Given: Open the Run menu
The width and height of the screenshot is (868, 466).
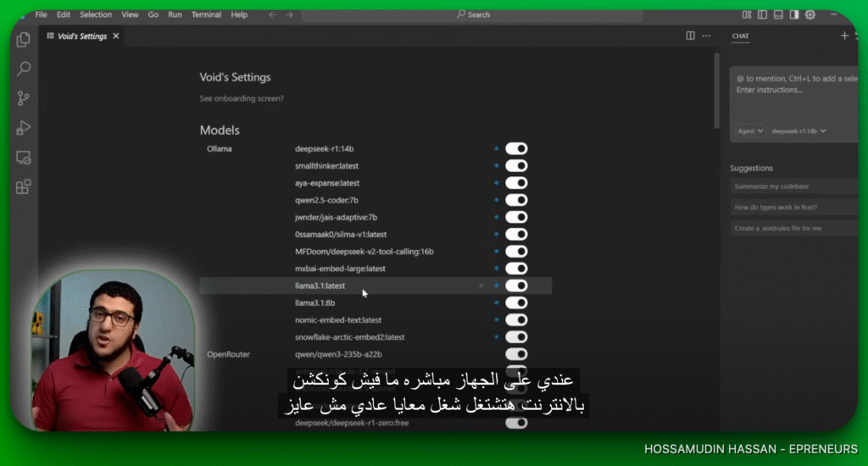Looking at the screenshot, I should [x=175, y=15].
